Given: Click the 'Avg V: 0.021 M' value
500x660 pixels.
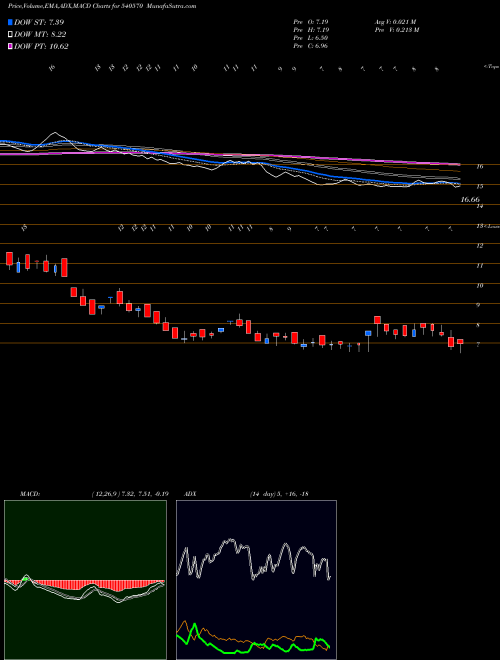Looking at the screenshot, I should point(396,22).
